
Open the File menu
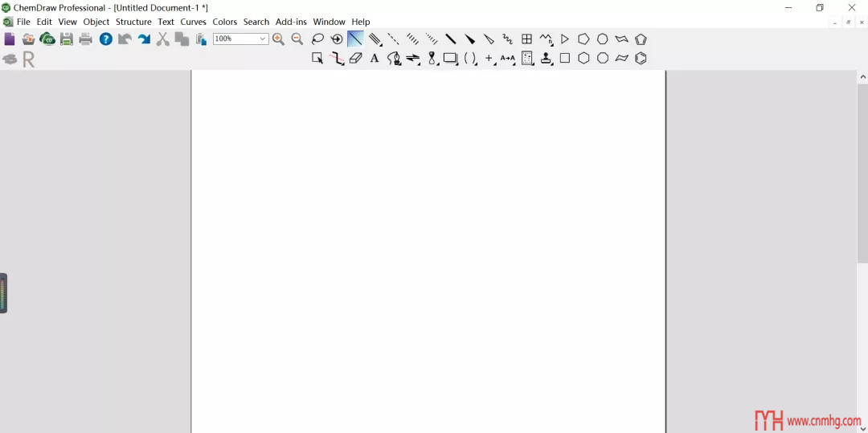pyautogui.click(x=23, y=22)
